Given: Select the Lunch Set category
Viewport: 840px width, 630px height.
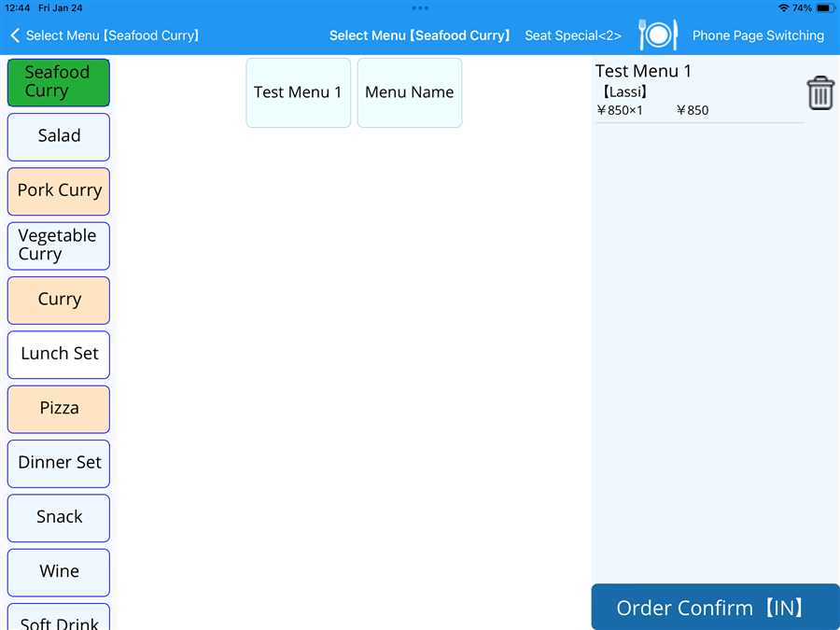Looking at the screenshot, I should click(x=59, y=354).
